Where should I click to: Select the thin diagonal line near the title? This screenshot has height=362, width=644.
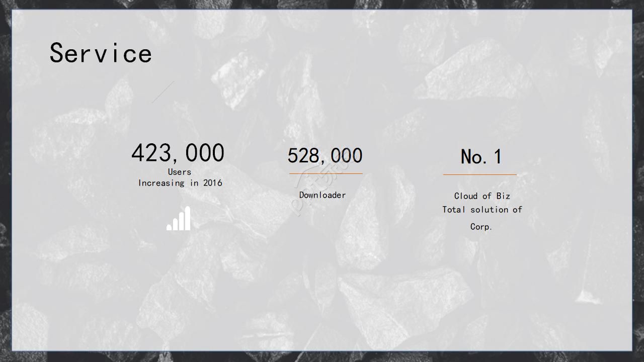pos(163,92)
